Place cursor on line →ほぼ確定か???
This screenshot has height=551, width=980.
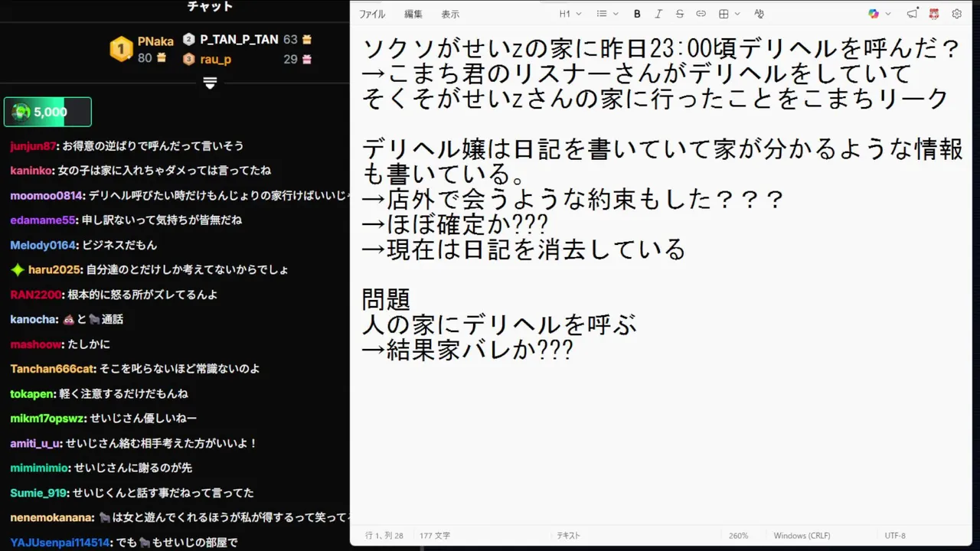tap(455, 224)
